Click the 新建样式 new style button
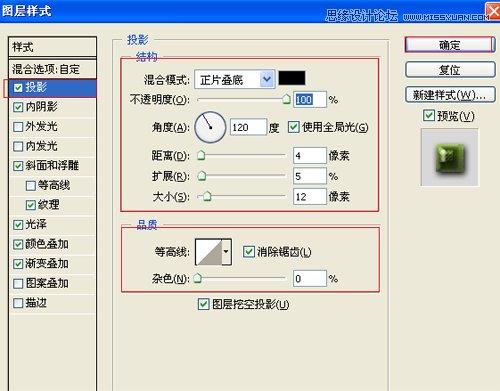This screenshot has width=500, height=391. point(450,95)
